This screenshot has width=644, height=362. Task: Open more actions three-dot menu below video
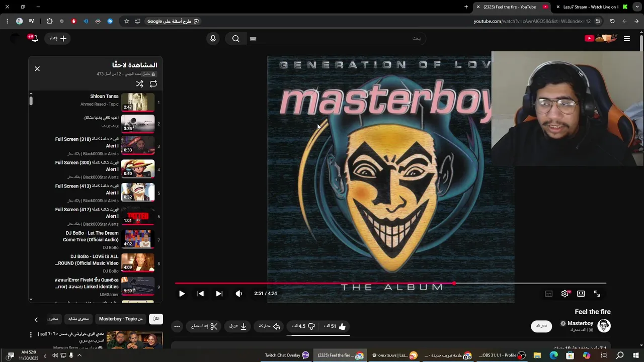click(177, 326)
